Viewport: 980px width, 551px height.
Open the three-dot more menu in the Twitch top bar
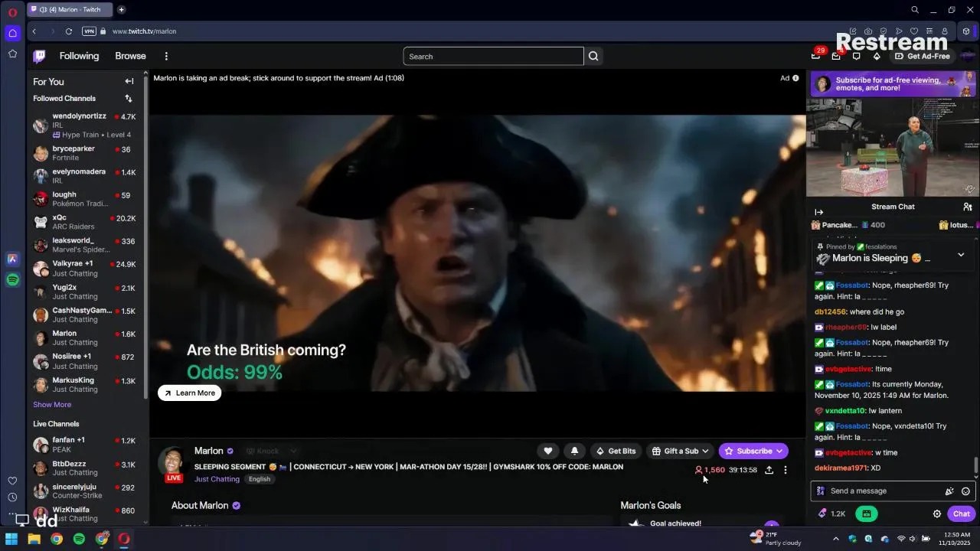pos(166,56)
